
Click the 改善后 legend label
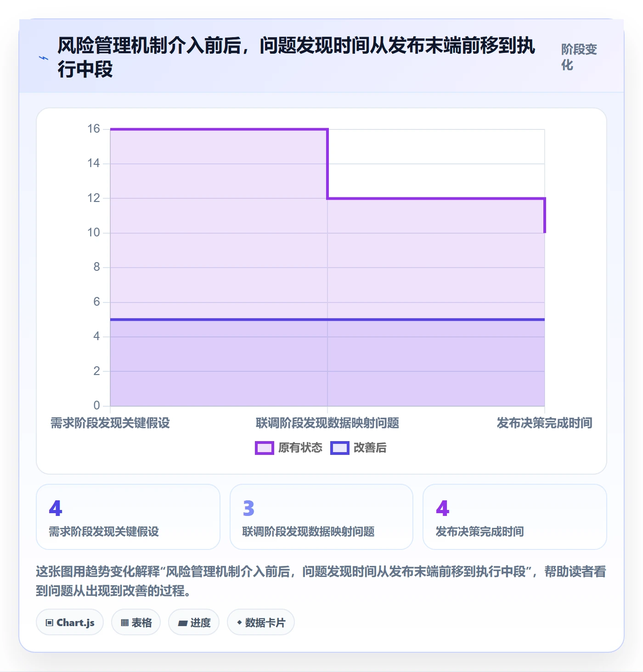point(370,448)
